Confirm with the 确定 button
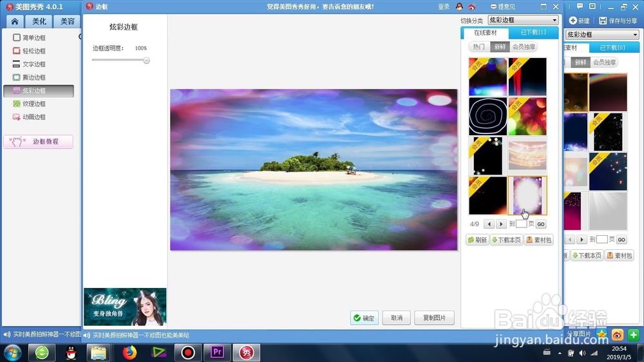The image size is (644, 362). point(365,318)
